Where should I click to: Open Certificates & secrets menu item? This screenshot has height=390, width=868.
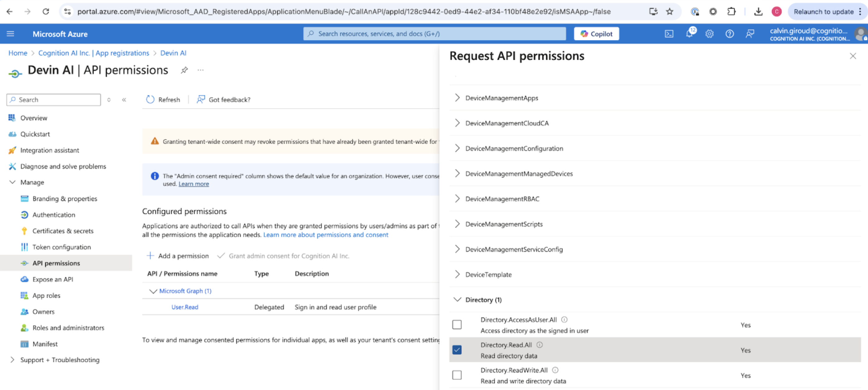tap(63, 231)
